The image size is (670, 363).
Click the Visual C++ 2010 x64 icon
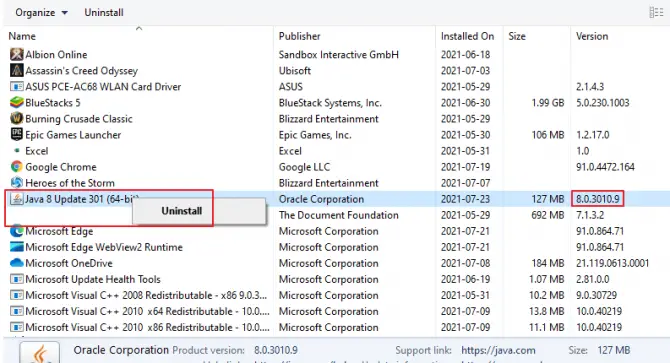tap(16, 311)
